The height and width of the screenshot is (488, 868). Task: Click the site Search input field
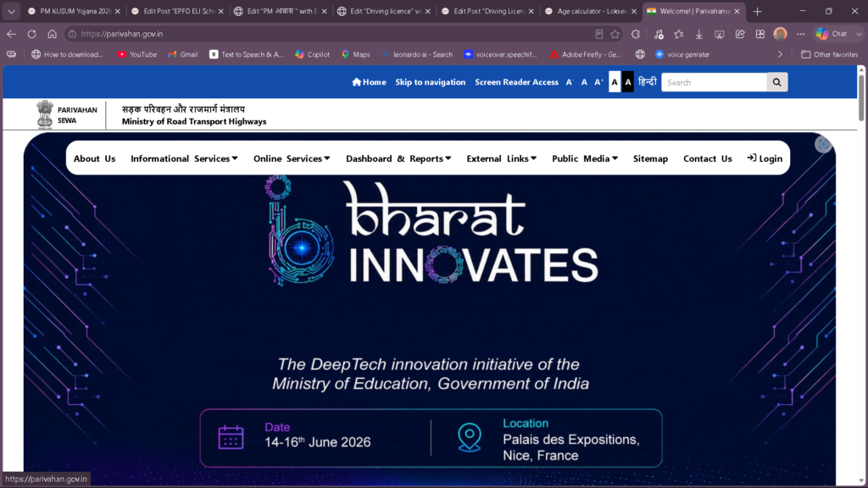pos(714,82)
